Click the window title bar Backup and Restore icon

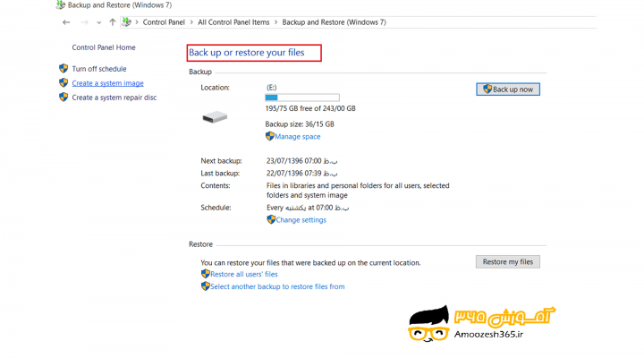point(61,5)
